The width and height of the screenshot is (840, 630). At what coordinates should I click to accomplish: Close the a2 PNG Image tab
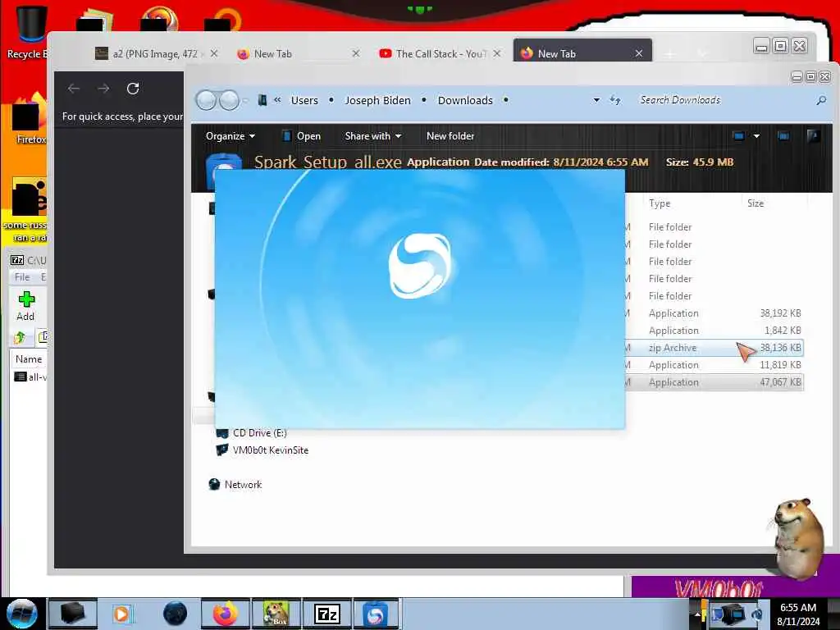pyautogui.click(x=214, y=53)
